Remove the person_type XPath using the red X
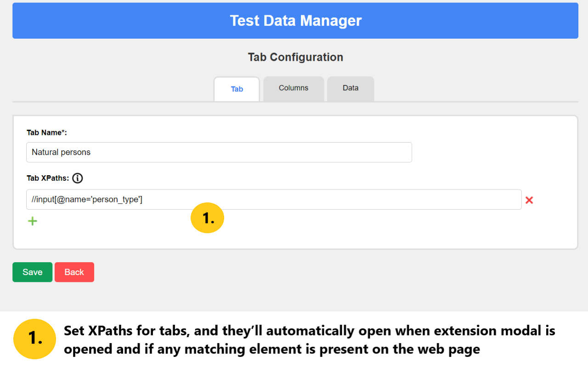The width and height of the screenshot is (588, 368). point(529,200)
